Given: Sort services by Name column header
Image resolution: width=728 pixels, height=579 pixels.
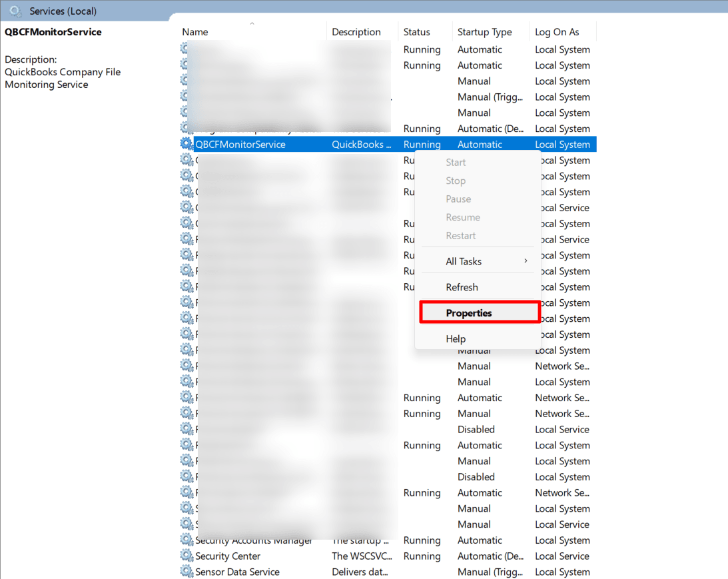Looking at the screenshot, I should (194, 32).
